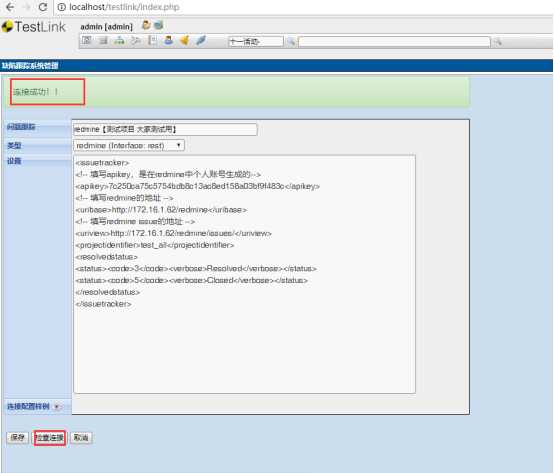The image size is (554, 473).
Task: Click the Resolved status code 3 line
Action: click(196, 269)
